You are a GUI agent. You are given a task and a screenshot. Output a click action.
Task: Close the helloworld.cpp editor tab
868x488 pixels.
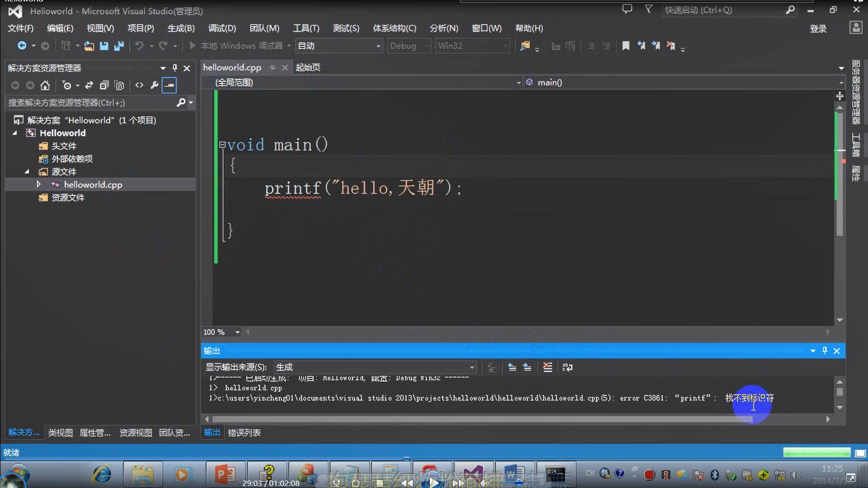point(284,68)
